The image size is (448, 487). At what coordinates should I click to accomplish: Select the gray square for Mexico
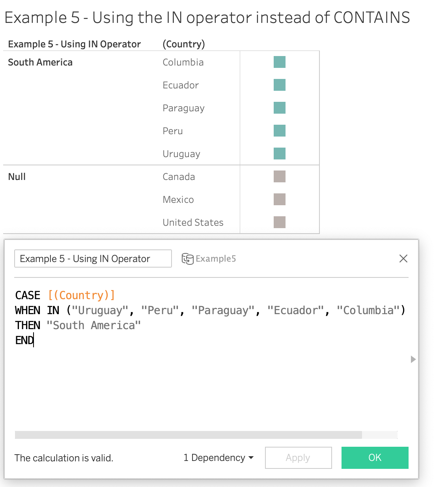280,199
